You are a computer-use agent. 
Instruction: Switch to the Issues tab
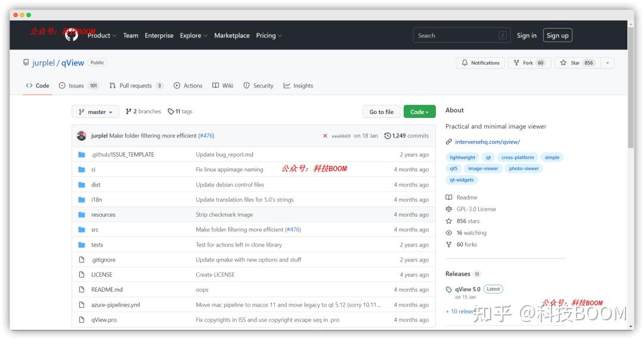point(79,85)
